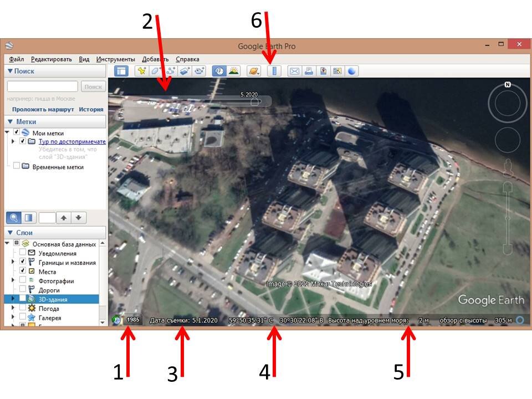Viewport: 532px width, 399px height.
Task: Click the streaming status circle icon
Action: click(519, 320)
